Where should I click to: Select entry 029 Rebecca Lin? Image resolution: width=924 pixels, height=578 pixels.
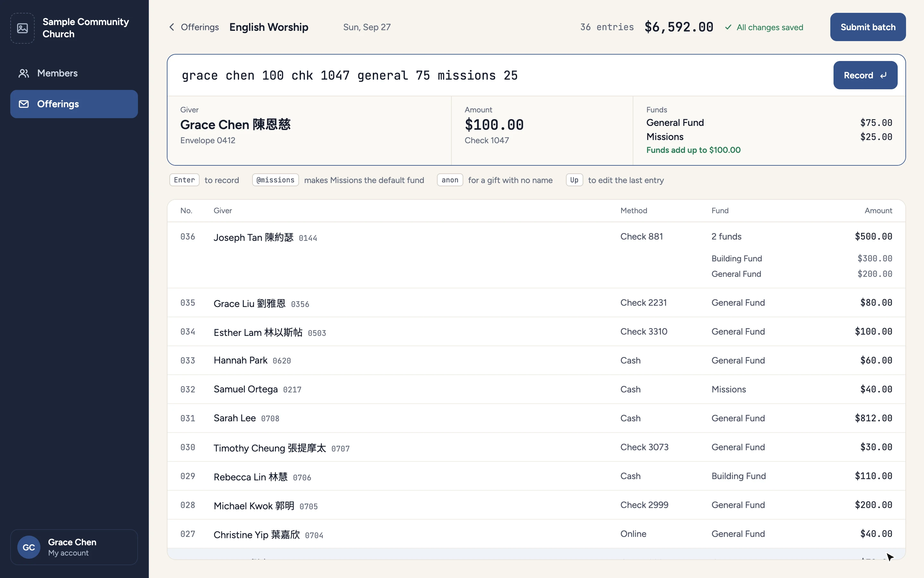click(536, 476)
